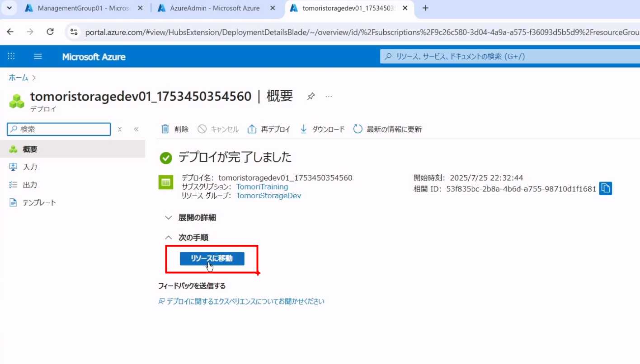Viewport: 640px width, 364px height.
Task: Expand the 展開の詳細 section
Action: click(190, 218)
